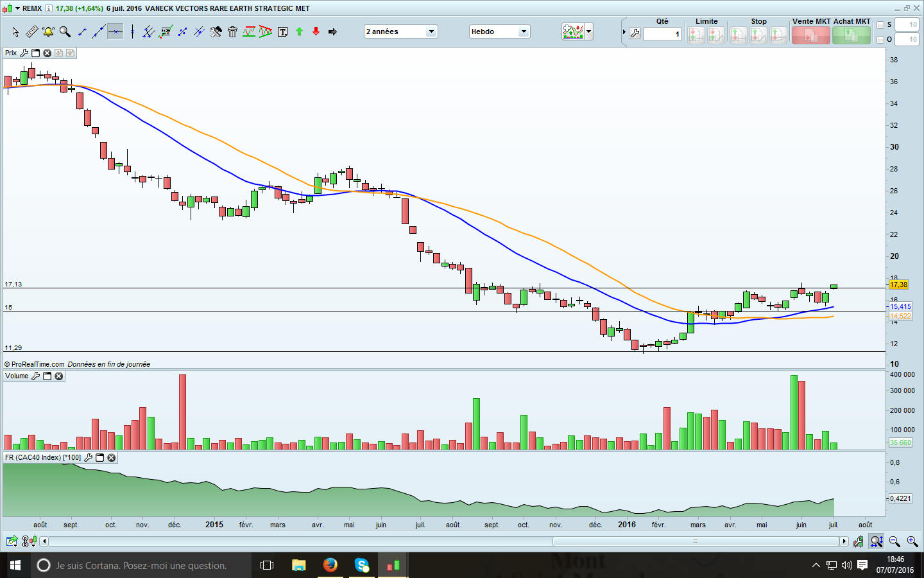924x578 pixels.
Task: Open the '2 années' period dropdown
Action: tap(431, 31)
